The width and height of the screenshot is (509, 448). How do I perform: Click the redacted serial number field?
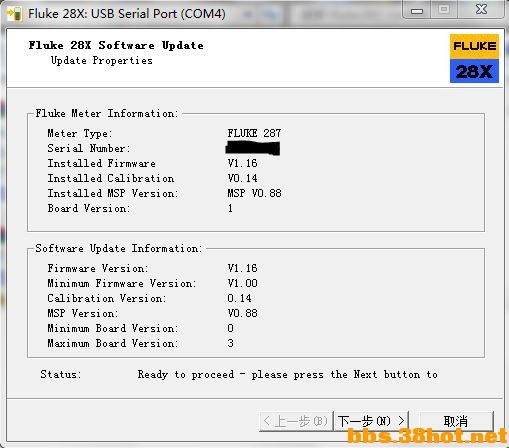point(253,148)
